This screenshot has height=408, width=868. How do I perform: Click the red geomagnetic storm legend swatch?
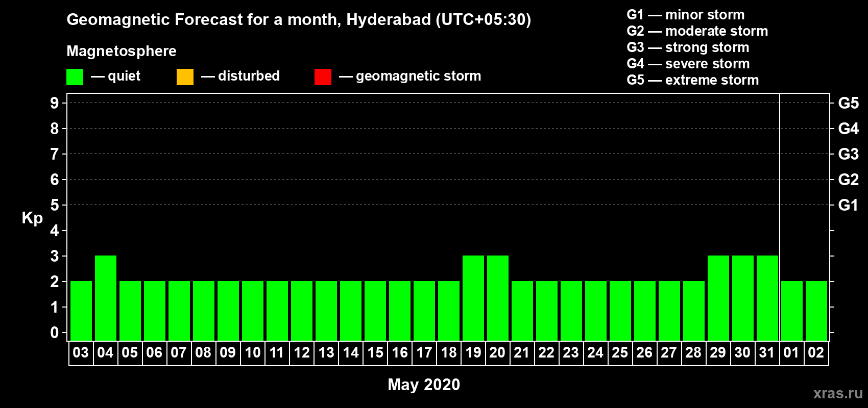point(323,77)
